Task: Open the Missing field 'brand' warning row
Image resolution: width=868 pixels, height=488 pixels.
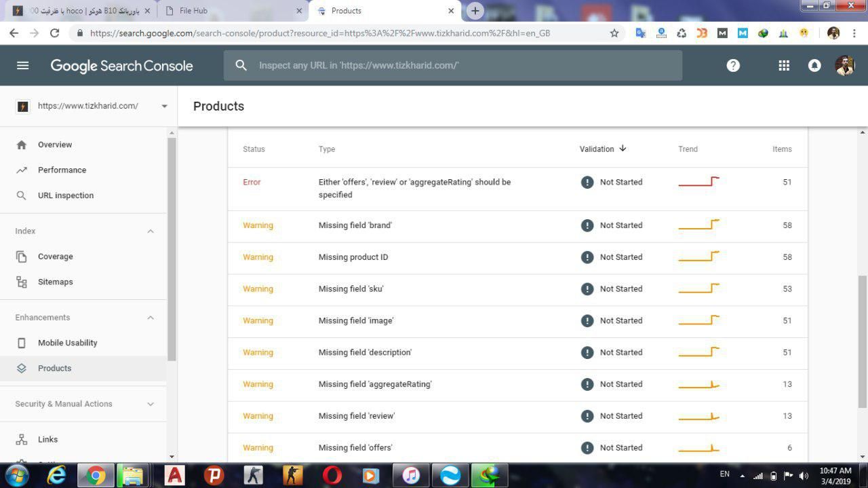Action: 355,225
